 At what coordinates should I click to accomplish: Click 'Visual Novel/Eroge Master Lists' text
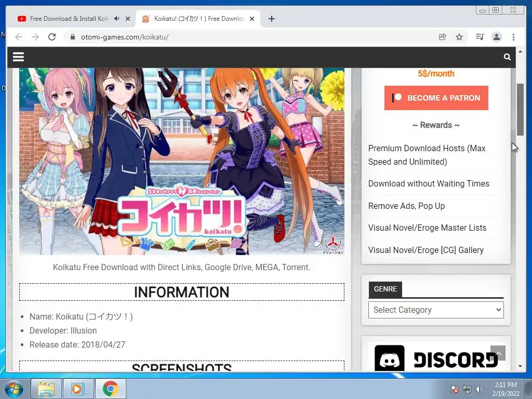click(427, 228)
